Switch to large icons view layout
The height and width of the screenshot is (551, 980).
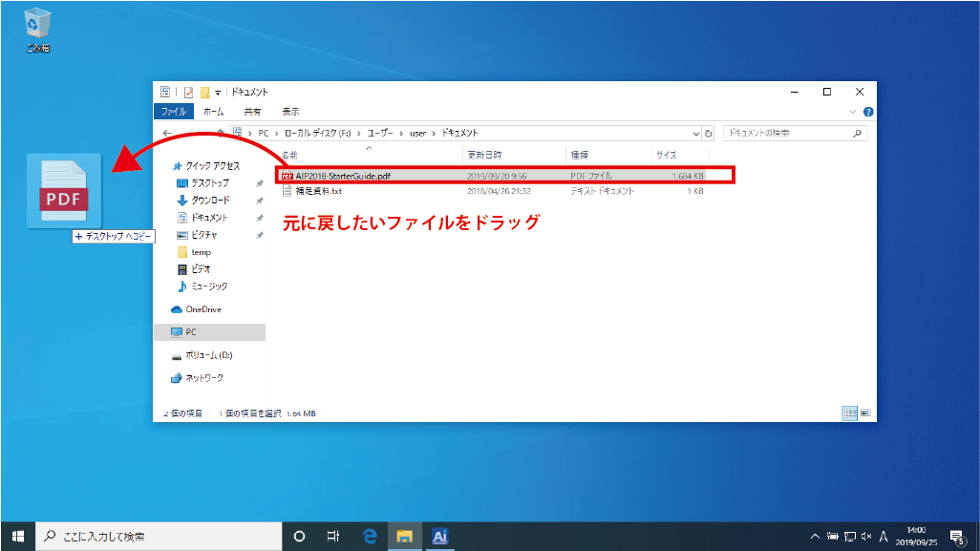[865, 413]
